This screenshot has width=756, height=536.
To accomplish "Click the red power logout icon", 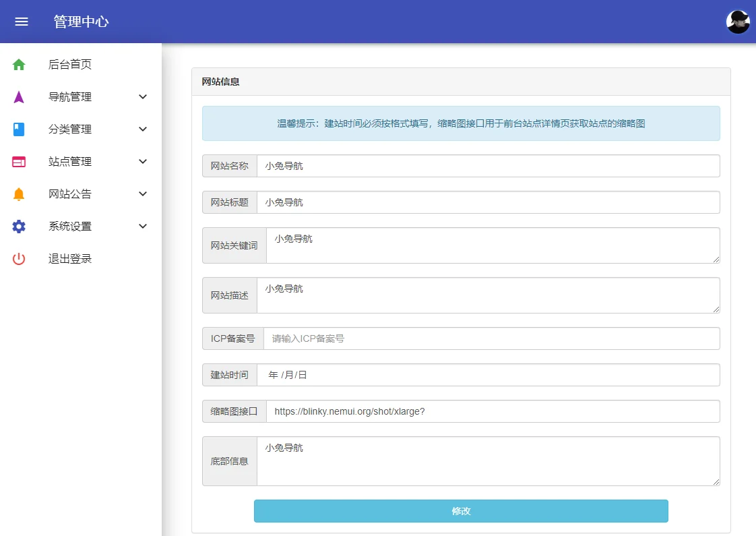I will 19,259.
